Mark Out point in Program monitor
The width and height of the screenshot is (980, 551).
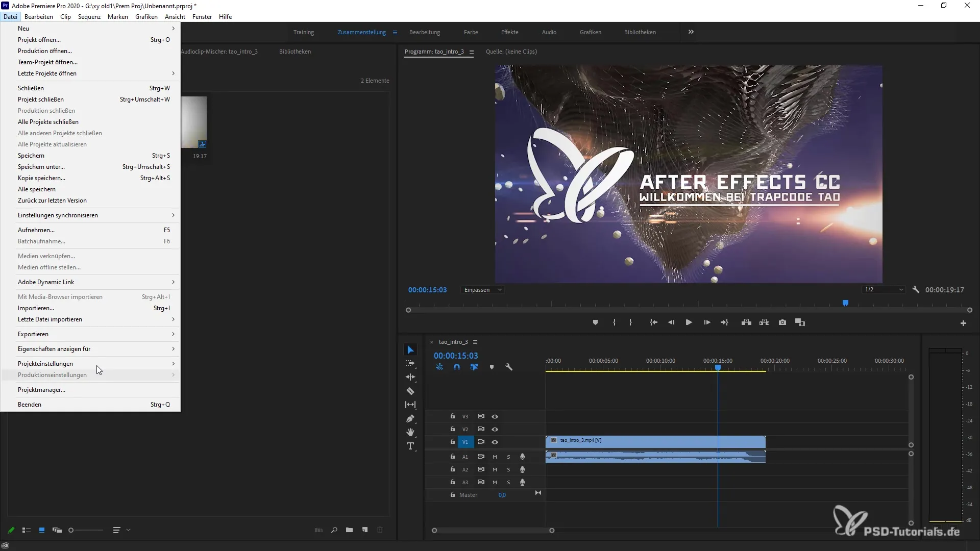click(x=631, y=322)
